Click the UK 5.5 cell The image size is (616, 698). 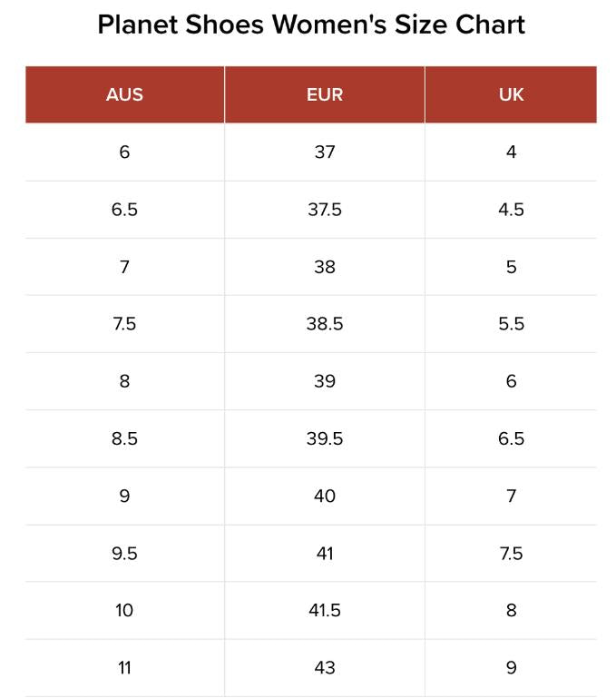(511, 324)
